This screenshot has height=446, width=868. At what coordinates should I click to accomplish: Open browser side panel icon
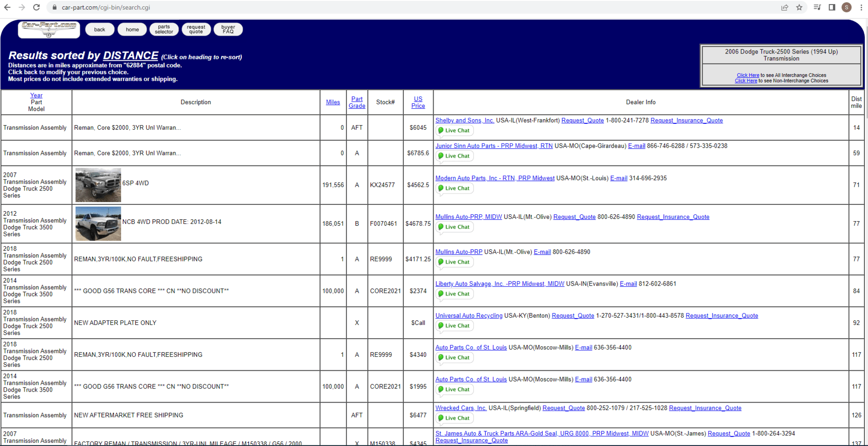(832, 7)
